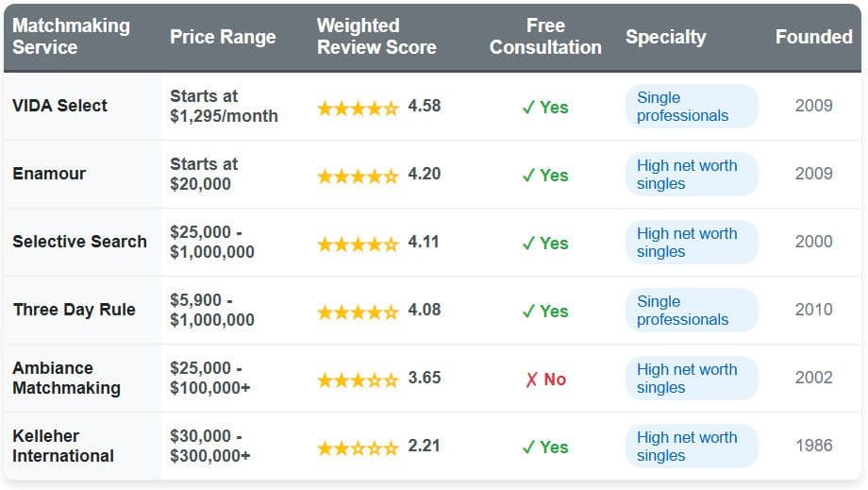Image resolution: width=868 pixels, height=490 pixels.
Task: Click VIDA Select's Single professionals specialty tag
Action: coord(691,107)
